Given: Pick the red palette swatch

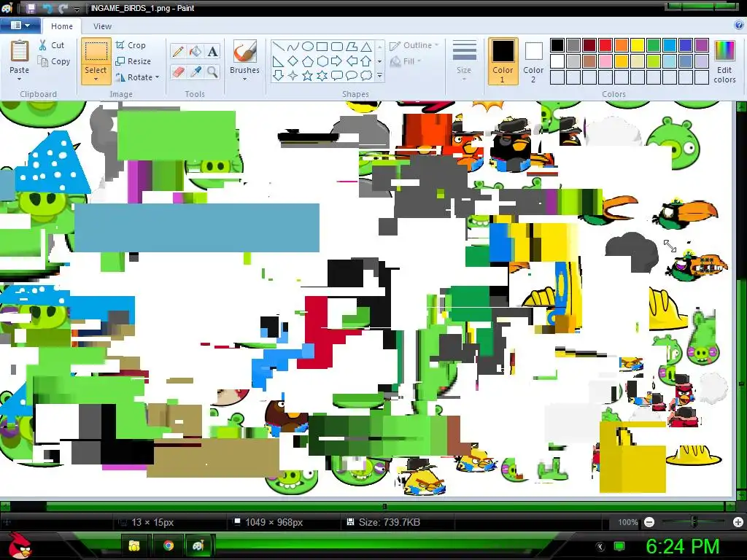Looking at the screenshot, I should click(x=605, y=45).
